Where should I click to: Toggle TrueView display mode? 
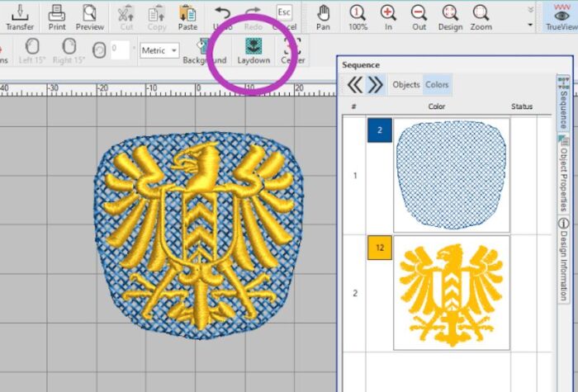[561, 17]
